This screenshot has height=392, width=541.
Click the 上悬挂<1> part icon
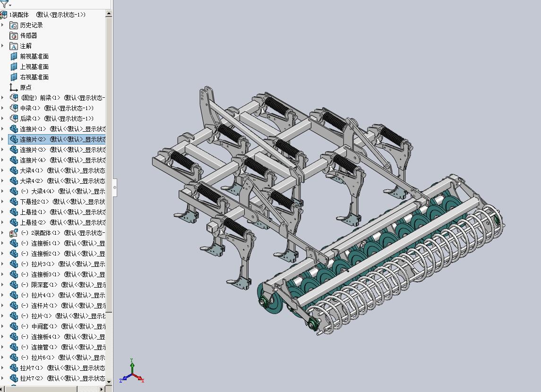tap(14, 212)
